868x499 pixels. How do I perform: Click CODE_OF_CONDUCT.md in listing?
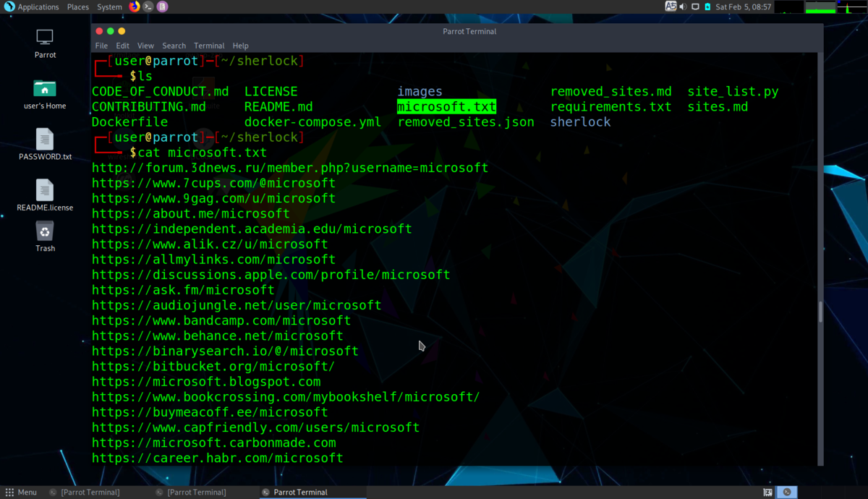coord(160,92)
